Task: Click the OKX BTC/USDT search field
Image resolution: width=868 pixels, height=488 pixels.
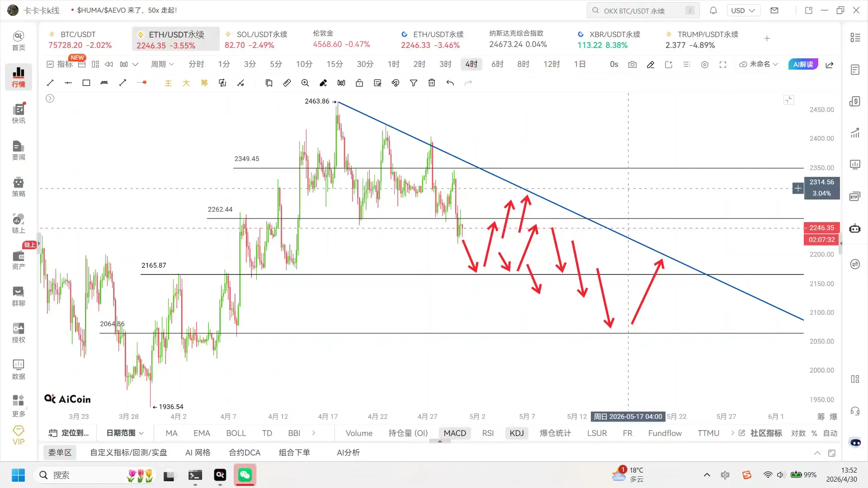Action: (x=643, y=10)
